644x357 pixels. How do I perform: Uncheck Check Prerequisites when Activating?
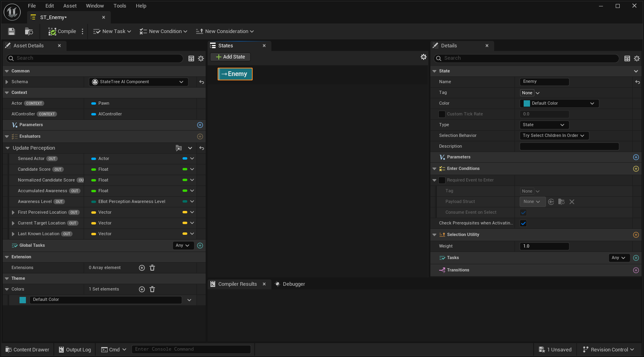[x=523, y=223]
